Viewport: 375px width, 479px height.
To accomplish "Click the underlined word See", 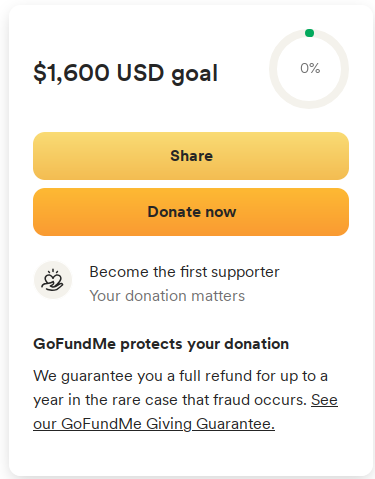I will point(324,400).
